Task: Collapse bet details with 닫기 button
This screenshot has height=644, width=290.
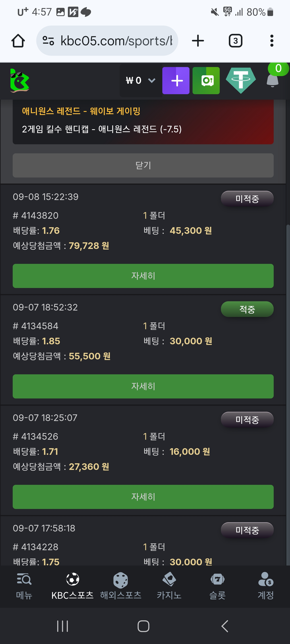Action: [143, 165]
